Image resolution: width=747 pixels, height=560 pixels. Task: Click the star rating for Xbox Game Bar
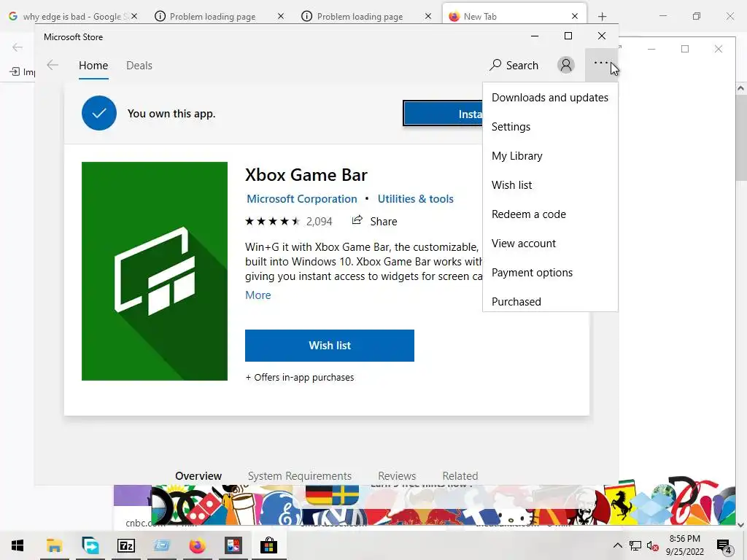pyautogui.click(x=273, y=222)
